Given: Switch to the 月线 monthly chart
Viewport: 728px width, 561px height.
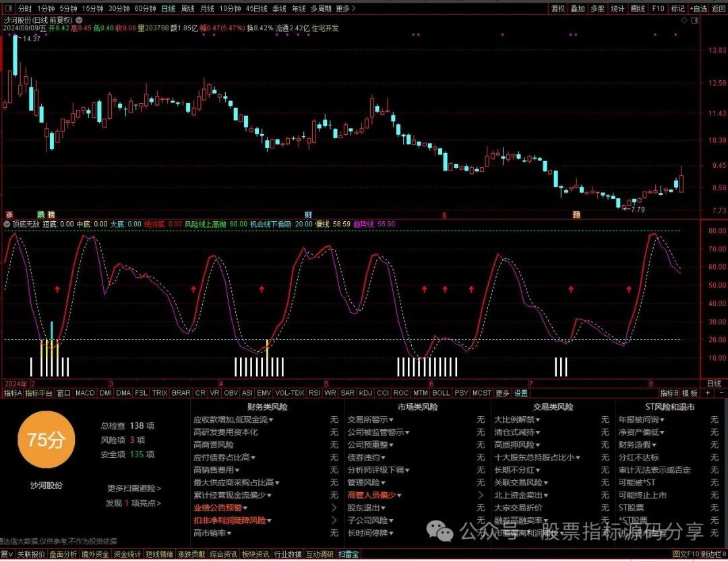Looking at the screenshot, I should click(207, 8).
